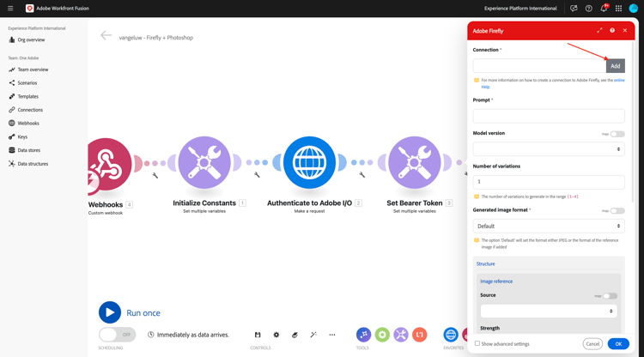
Task: Click the Image reference section label
Action: pyautogui.click(x=496, y=281)
